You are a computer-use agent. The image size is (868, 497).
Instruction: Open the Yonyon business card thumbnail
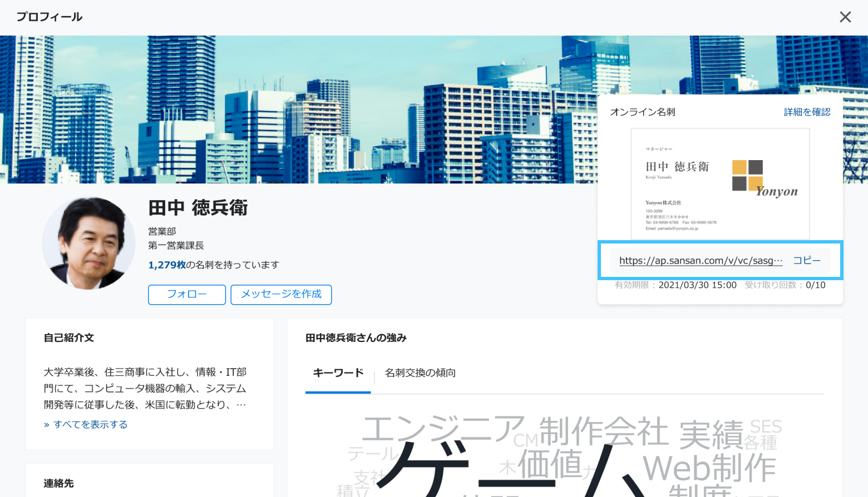pyautogui.click(x=720, y=184)
